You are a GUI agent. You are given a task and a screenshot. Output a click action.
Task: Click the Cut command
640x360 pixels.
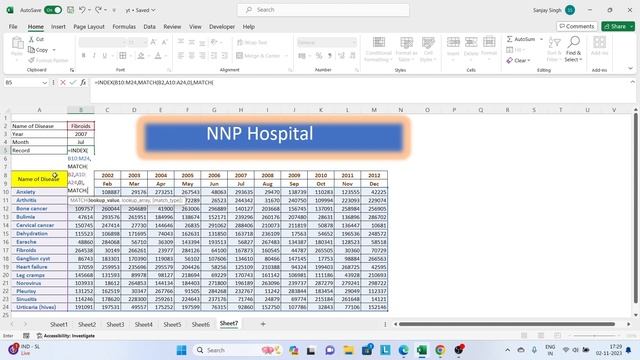(x=36, y=39)
